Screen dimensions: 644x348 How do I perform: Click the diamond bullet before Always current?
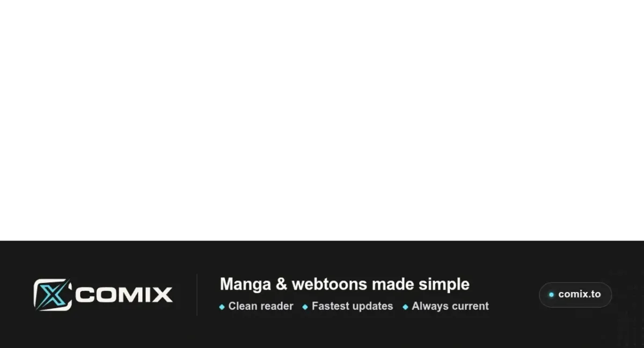(405, 307)
